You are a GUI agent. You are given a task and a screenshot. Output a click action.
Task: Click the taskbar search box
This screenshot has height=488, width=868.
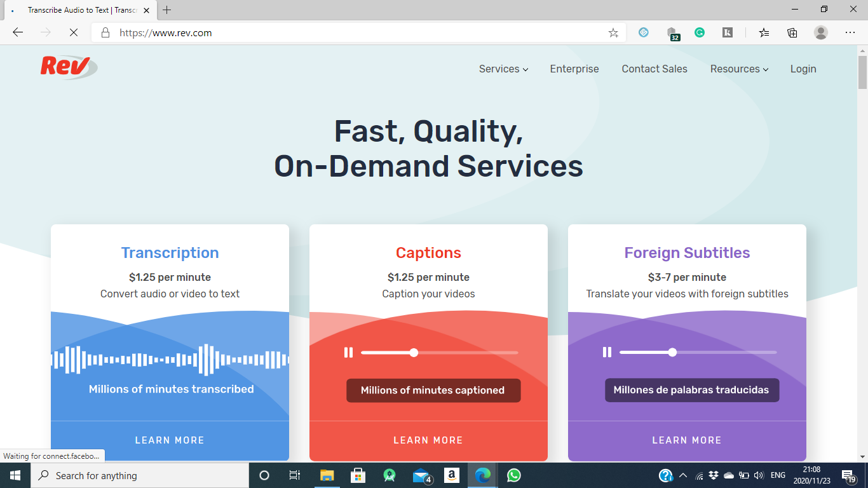(140, 475)
